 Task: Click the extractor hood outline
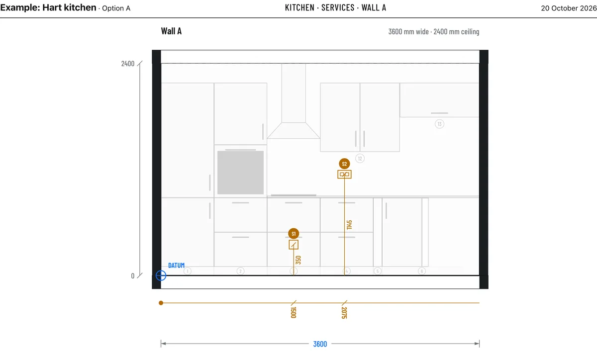(x=294, y=101)
